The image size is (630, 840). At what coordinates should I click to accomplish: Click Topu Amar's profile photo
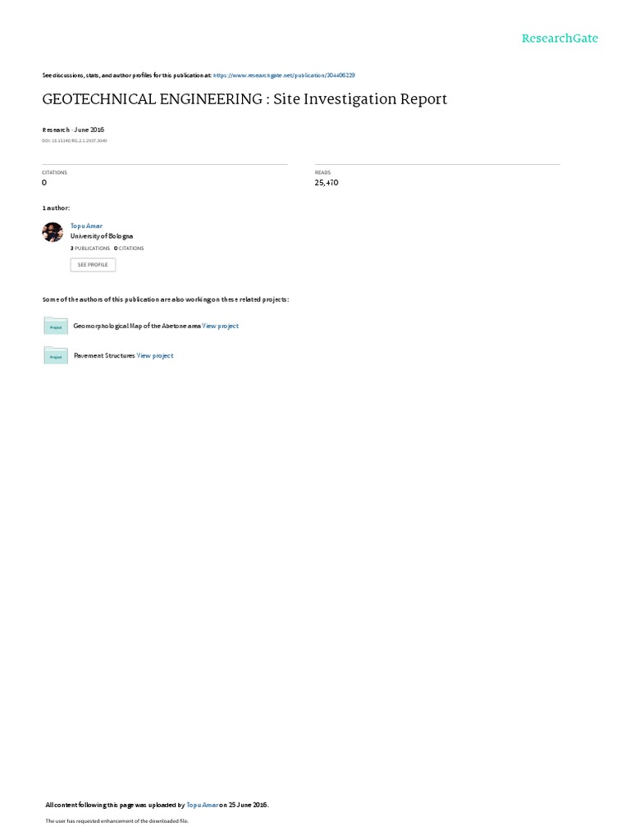[52, 232]
